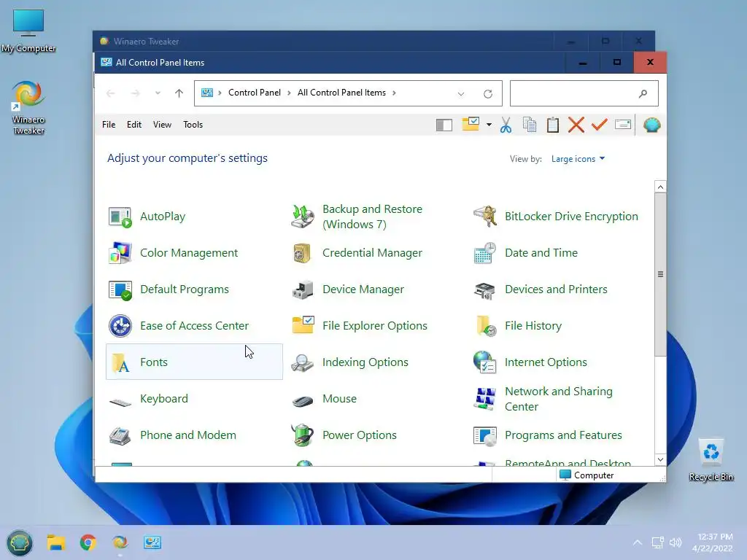The image size is (747, 560).
Task: Switch to Winaero Tweaker taskbar icon
Action: pyautogui.click(x=120, y=542)
